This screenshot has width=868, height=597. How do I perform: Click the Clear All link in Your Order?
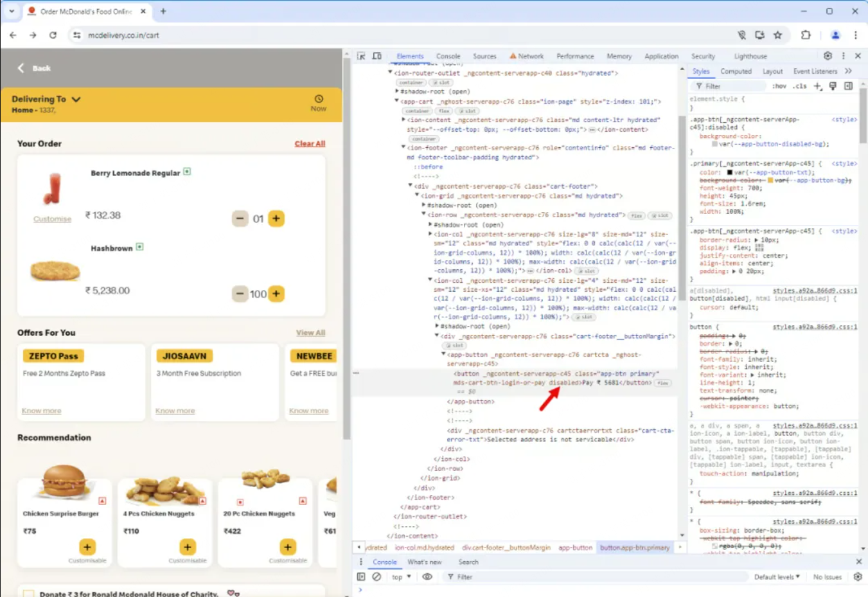click(310, 144)
